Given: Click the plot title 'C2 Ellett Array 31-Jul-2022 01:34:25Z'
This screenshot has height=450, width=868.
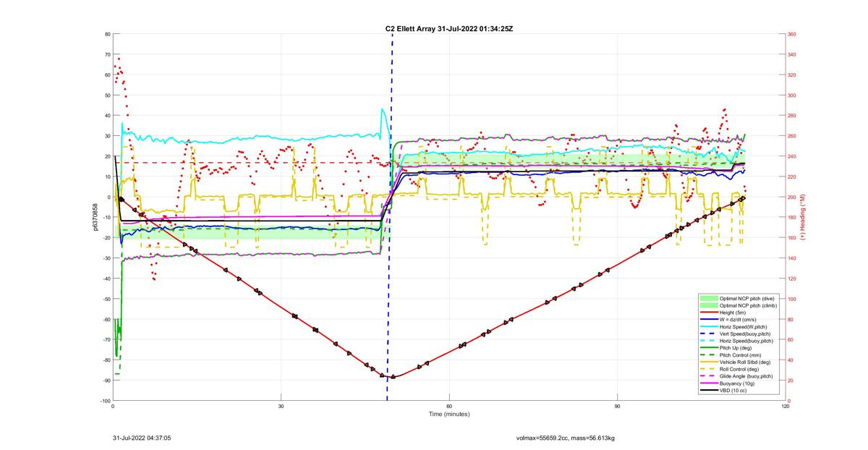Looking at the screenshot, I should coord(450,29).
